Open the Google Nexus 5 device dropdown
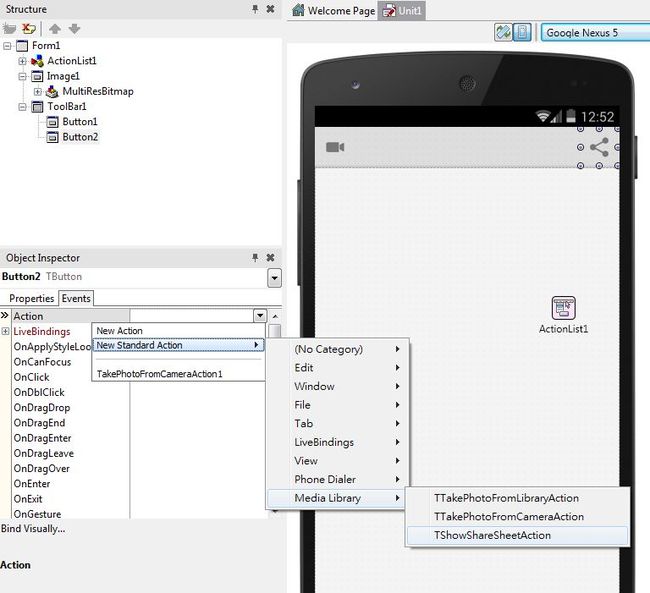 596,32
